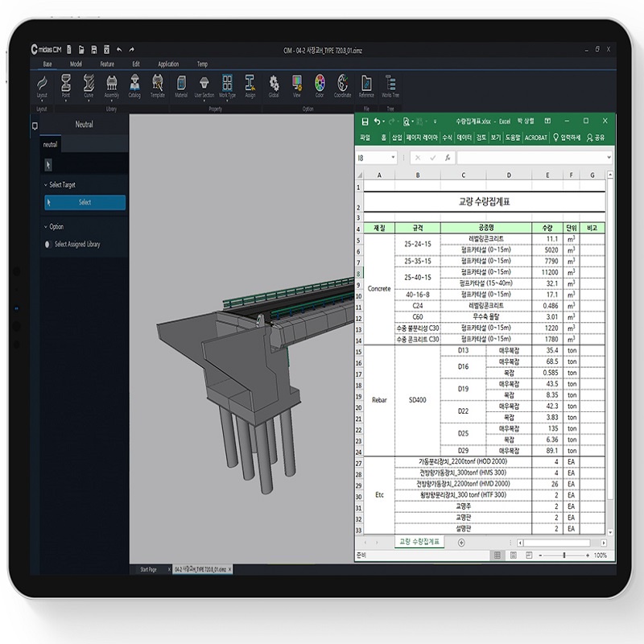
Task: Switch Excel to Page Break Preview icon
Action: (529, 555)
